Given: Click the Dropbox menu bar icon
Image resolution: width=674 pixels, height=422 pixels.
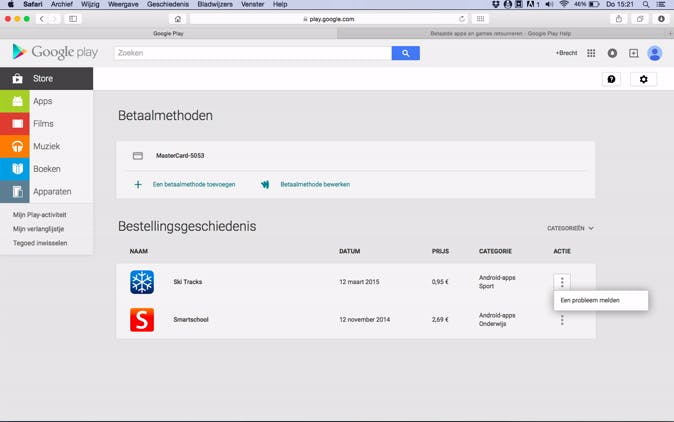Looking at the screenshot, I should pyautogui.click(x=496, y=4).
